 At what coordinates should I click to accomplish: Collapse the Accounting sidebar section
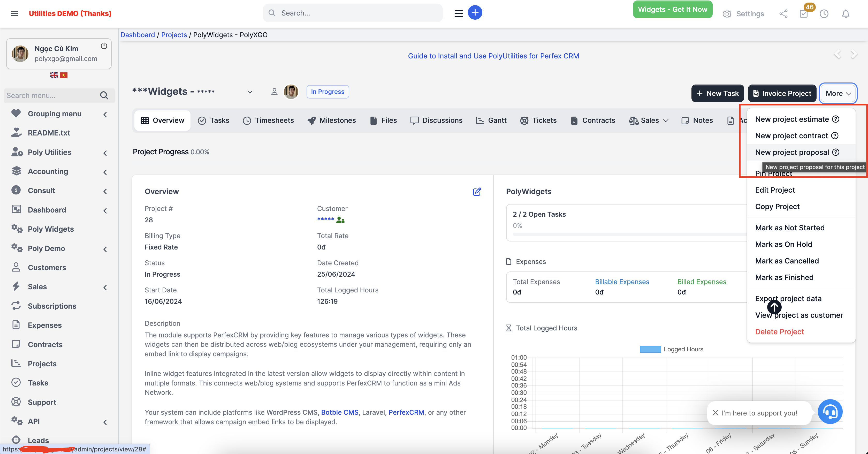point(105,172)
